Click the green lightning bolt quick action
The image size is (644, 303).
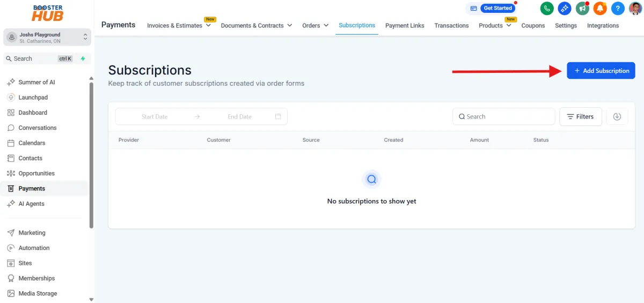(83, 58)
